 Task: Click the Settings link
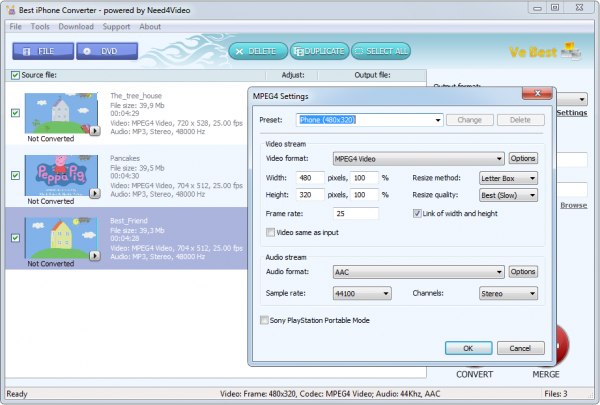[572, 113]
